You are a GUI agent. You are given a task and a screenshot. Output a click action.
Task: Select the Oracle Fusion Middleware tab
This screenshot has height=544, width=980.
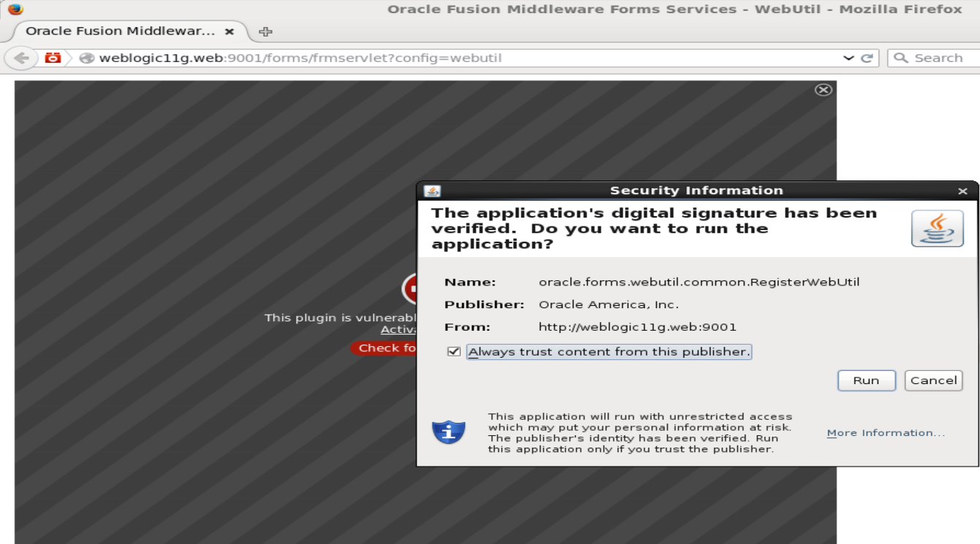click(x=130, y=31)
